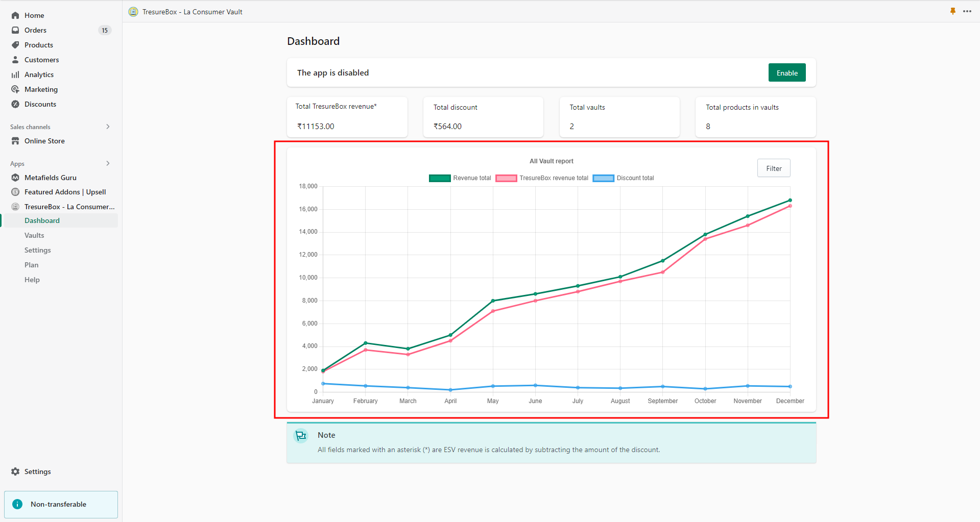Click the pin icon in header

tap(953, 11)
